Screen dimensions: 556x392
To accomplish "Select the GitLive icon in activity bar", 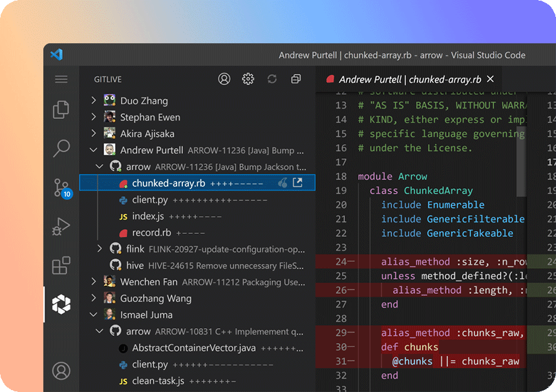I will (61, 304).
